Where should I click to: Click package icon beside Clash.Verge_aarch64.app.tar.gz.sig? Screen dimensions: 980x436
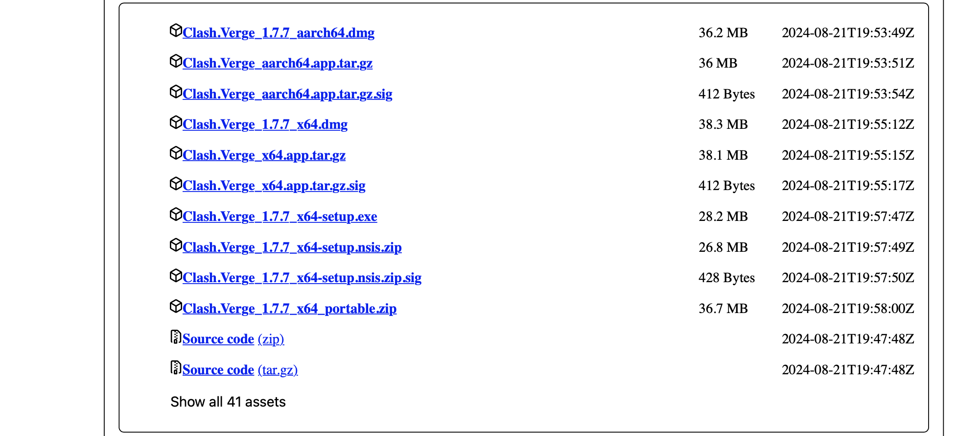[176, 92]
